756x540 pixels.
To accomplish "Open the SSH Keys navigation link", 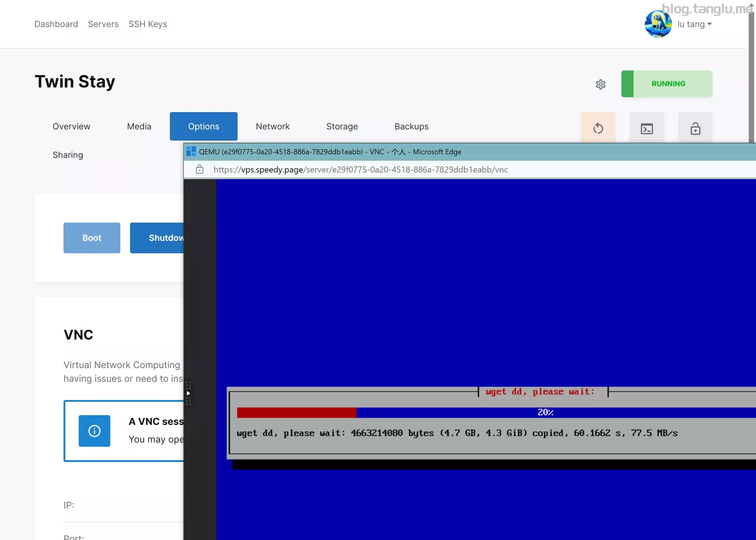I will pyautogui.click(x=148, y=24).
